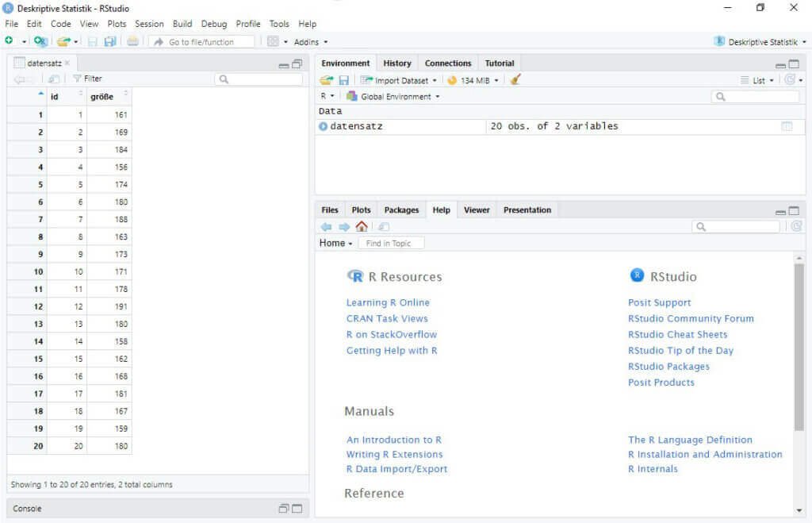
Task: Open the Session menu
Action: [149, 24]
